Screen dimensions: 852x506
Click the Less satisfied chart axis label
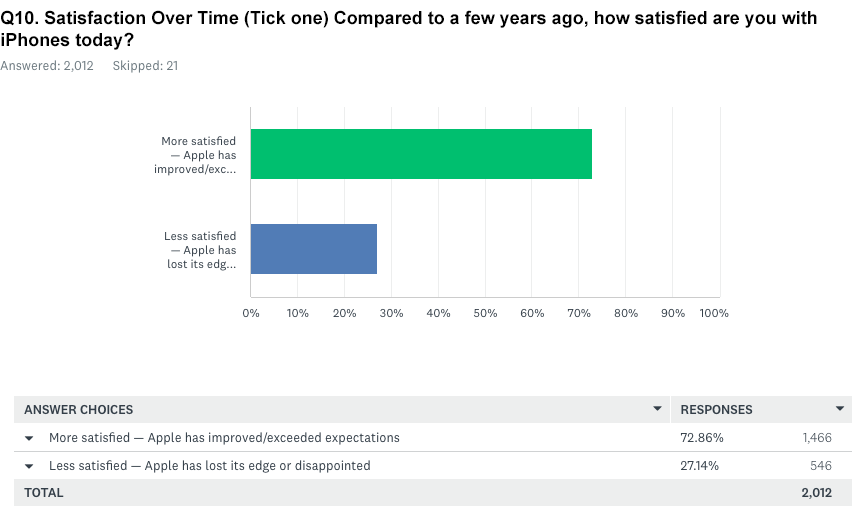point(201,250)
